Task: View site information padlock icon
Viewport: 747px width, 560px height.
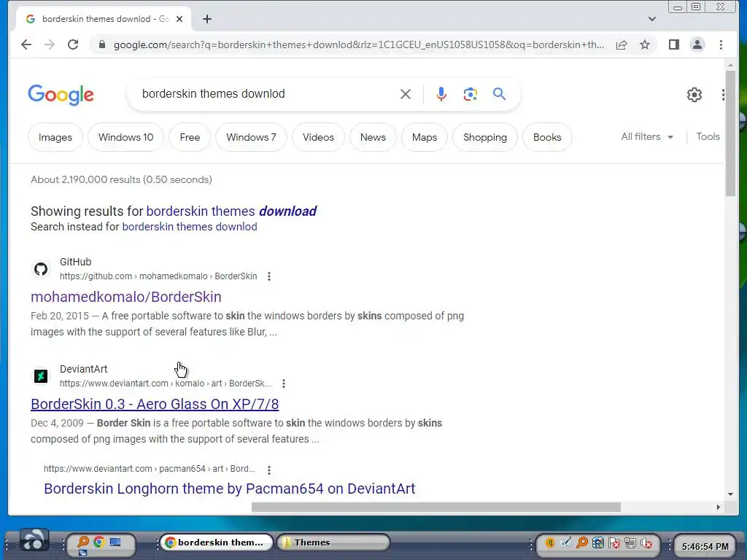Action: pyautogui.click(x=101, y=44)
